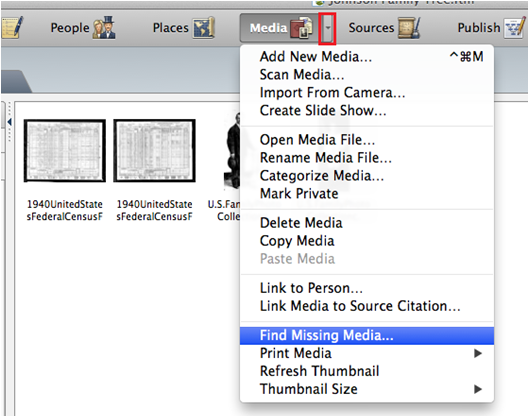This screenshot has height=416, width=529.
Task: Select Mark Private
Action: point(367,194)
